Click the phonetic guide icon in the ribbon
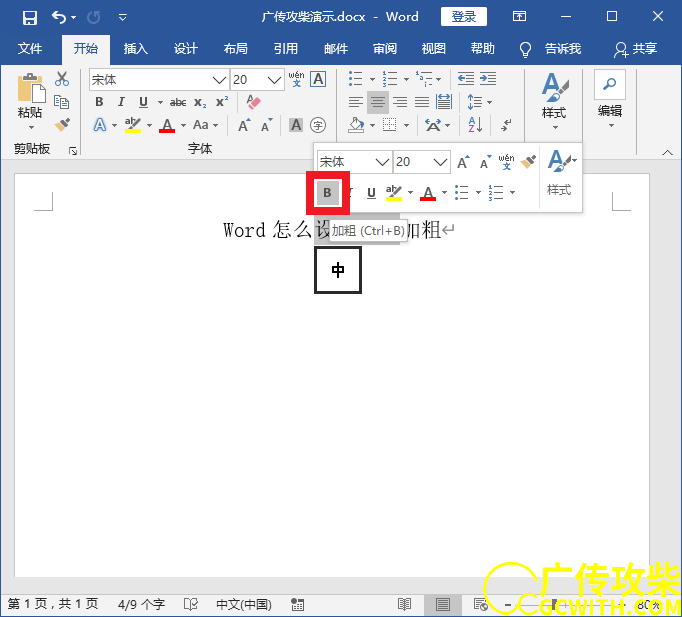 [296, 79]
